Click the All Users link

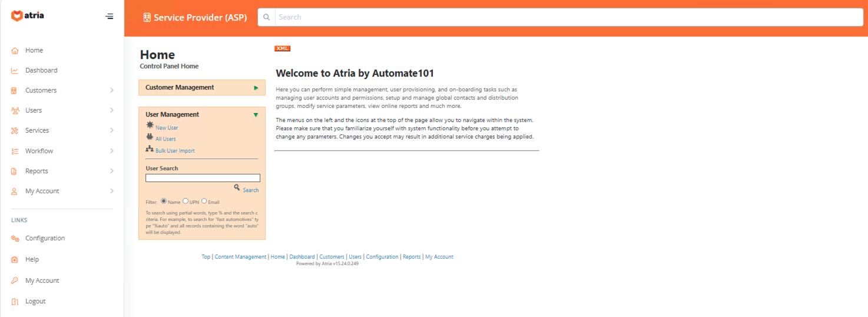click(165, 139)
